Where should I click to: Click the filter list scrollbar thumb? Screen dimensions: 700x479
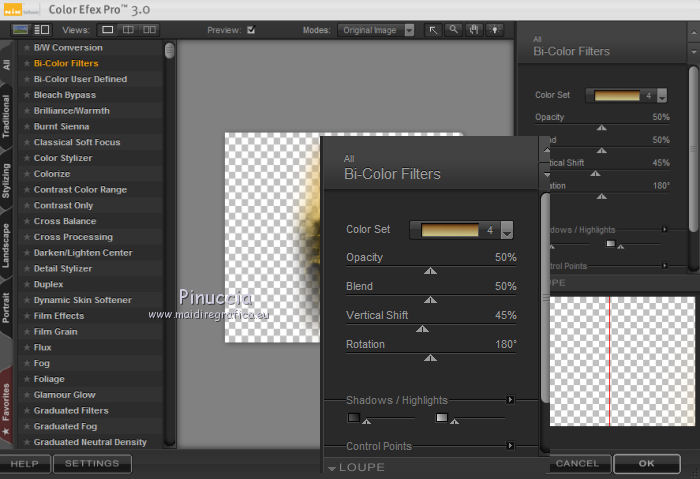(x=169, y=50)
